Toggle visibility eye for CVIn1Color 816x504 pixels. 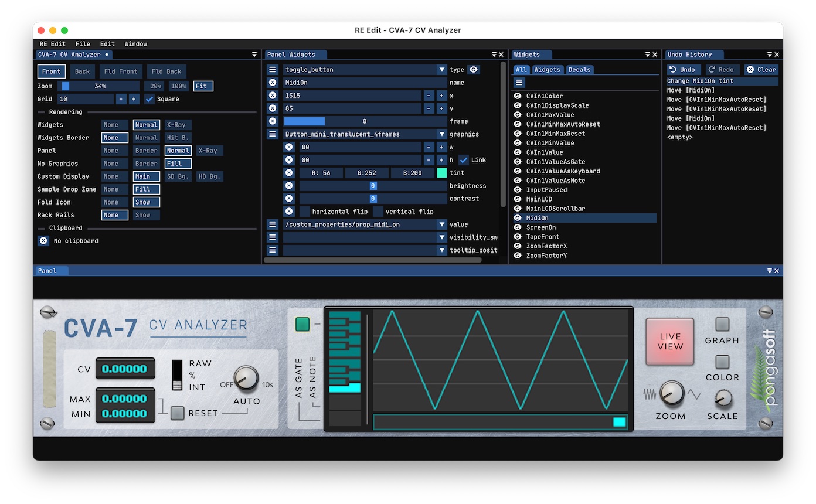518,96
